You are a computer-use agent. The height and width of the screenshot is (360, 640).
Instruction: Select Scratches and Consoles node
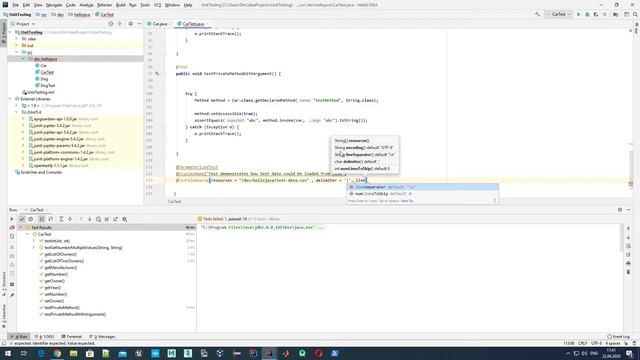pyautogui.click(x=41, y=172)
